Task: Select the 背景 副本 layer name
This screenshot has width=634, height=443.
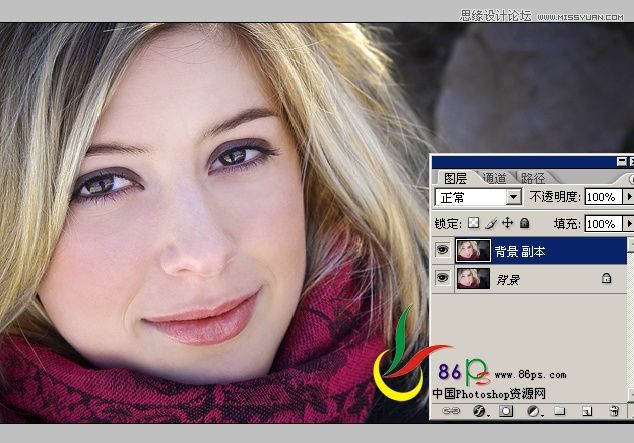Action: 520,251
